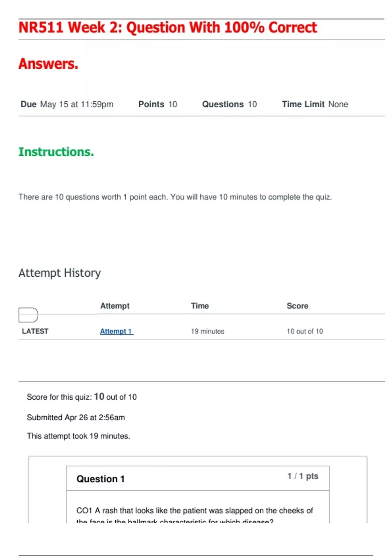Click the Questions 10 label
This screenshot has height=556, width=392.
point(229,104)
